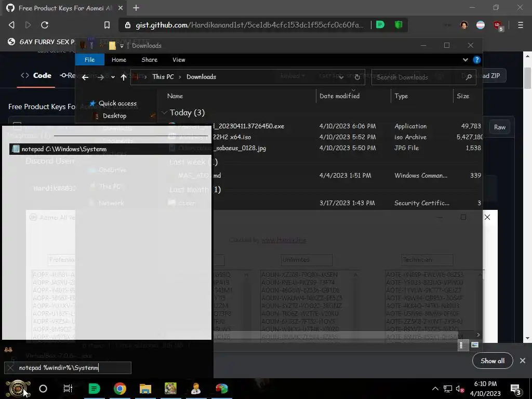Select the sabaeus_0128.jpg file row
Screen dimensions: 532x399
[x=321, y=148]
